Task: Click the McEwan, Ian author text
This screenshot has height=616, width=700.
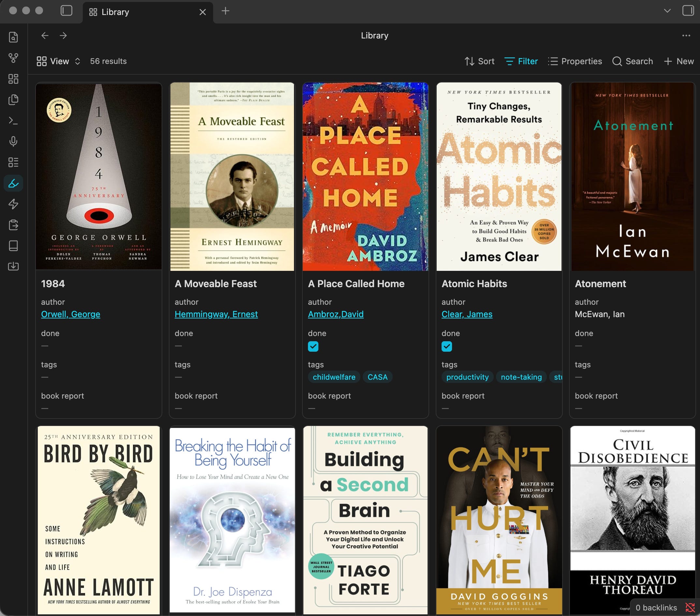Action: [600, 314]
